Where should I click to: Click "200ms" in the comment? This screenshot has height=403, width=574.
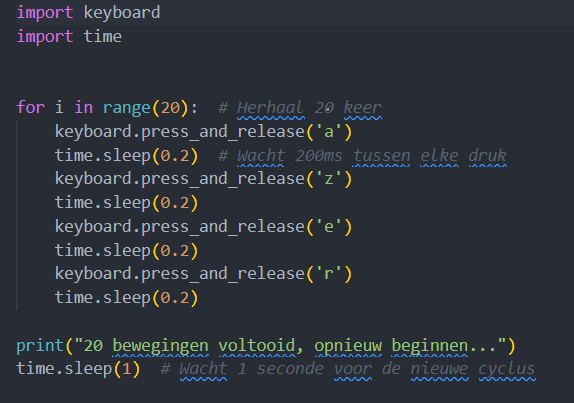(318, 156)
